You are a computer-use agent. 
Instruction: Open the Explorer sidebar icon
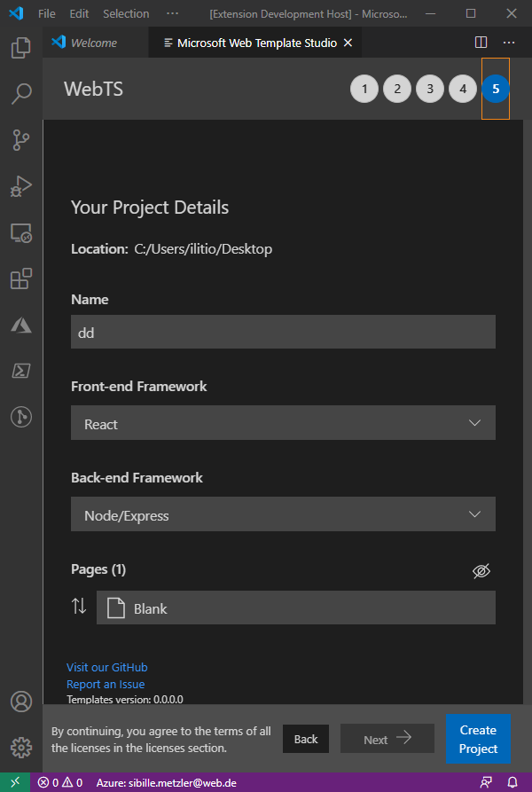coord(21,49)
